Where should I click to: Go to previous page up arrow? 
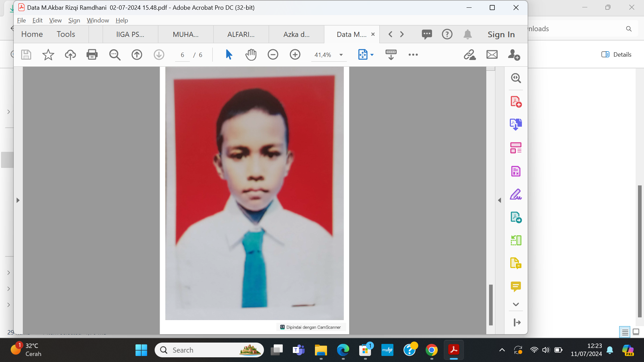(137, 55)
